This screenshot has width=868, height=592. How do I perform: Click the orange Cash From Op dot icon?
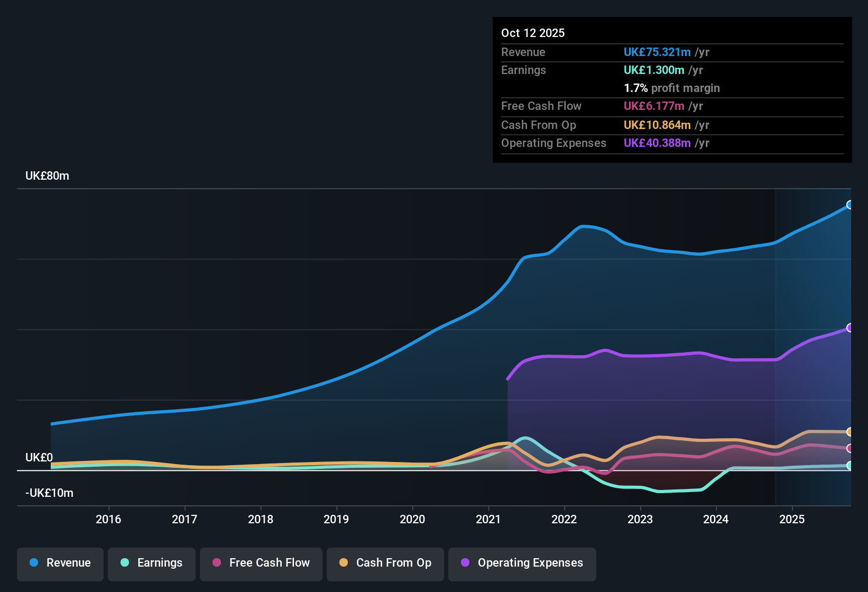pos(343,563)
